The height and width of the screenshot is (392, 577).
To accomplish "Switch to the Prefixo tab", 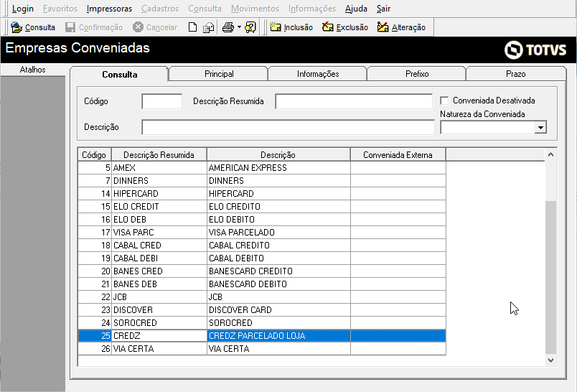I will click(x=417, y=74).
